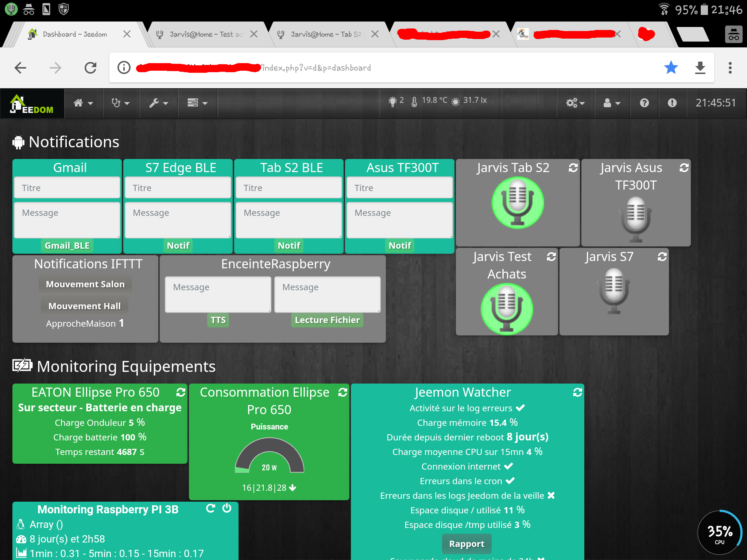The image size is (747, 560).
Task: Refresh EATON Ellipse Pro 650 widget
Action: pos(181,392)
